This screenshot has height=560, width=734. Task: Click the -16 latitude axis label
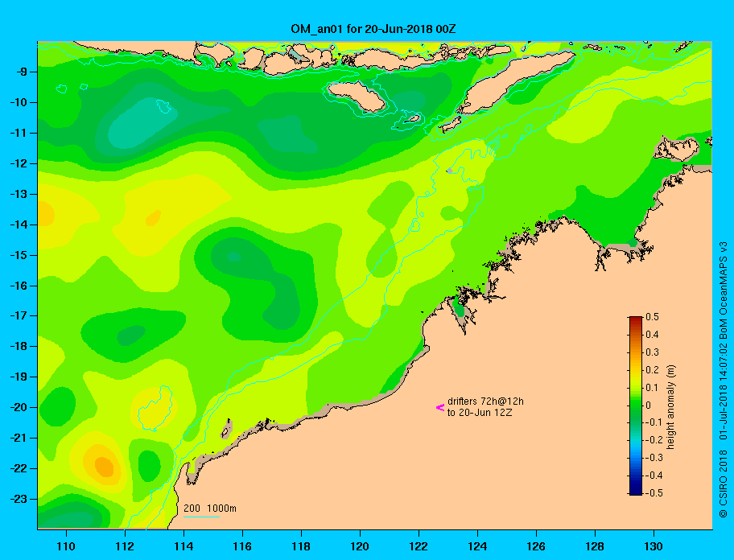point(19,286)
